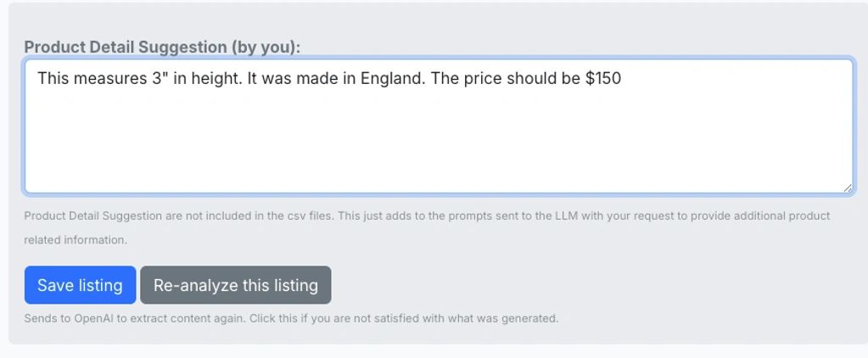Screen dimensions: 868x358
Task: Click on "$150" in the suggestion text
Action: click(603, 79)
